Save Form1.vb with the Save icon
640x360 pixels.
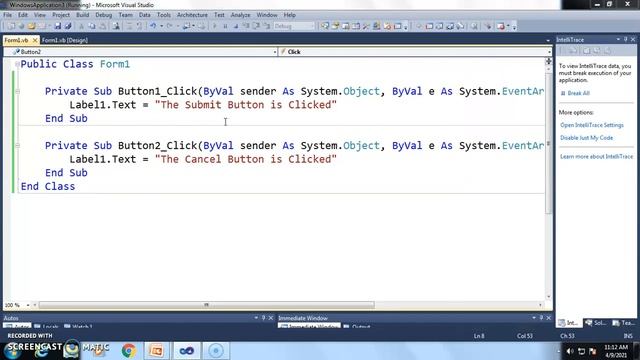click(58, 26)
